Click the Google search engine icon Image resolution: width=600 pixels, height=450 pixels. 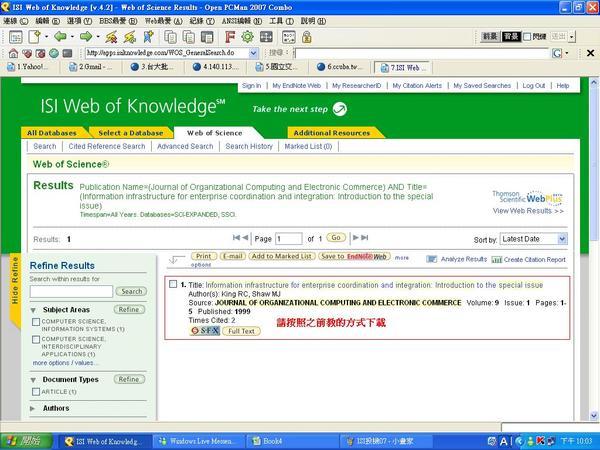pyautogui.click(x=557, y=53)
